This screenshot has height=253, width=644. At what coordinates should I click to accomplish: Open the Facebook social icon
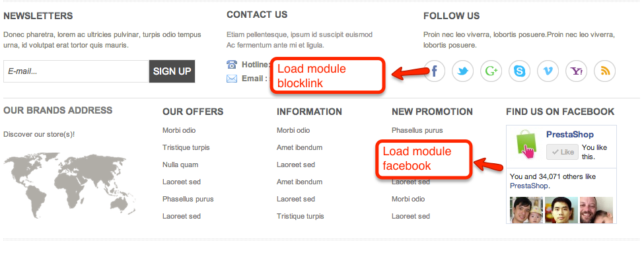[x=434, y=71]
